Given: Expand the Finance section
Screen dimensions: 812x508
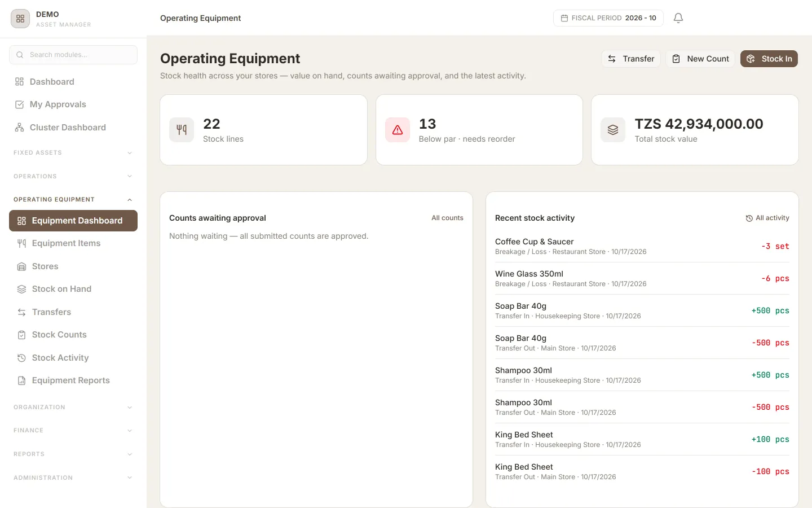Looking at the screenshot, I should 73,431.
